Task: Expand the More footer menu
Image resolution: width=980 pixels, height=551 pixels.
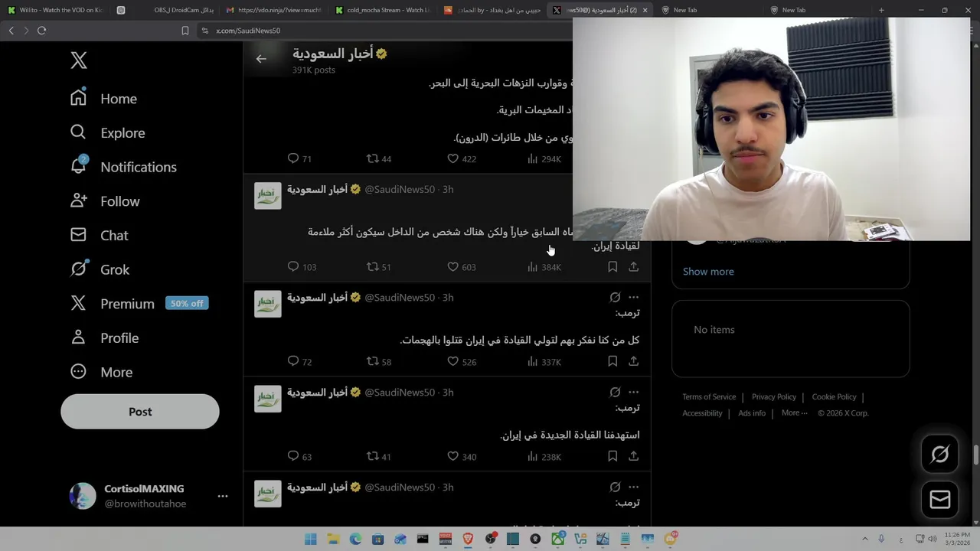Action: coord(794,413)
